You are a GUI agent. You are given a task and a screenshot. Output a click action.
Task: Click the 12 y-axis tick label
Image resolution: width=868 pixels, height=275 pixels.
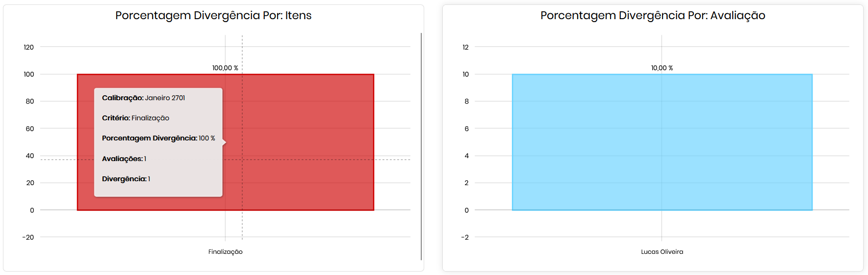coord(465,47)
